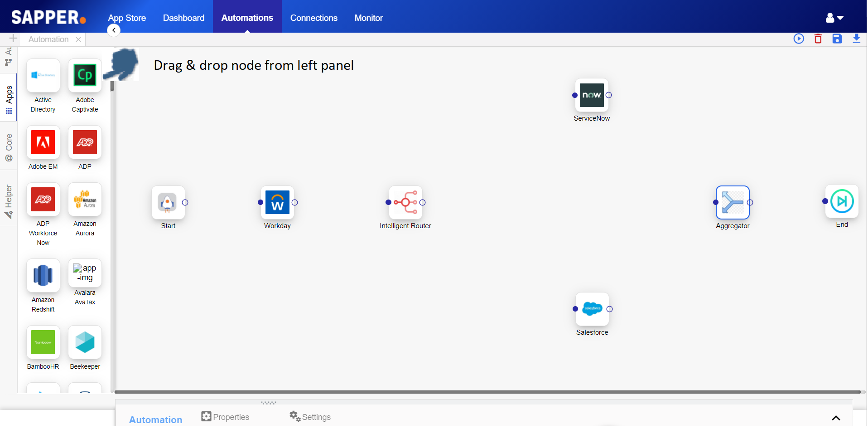Expand the bottom panel with the chevron
This screenshot has width=868, height=429.
(x=836, y=418)
